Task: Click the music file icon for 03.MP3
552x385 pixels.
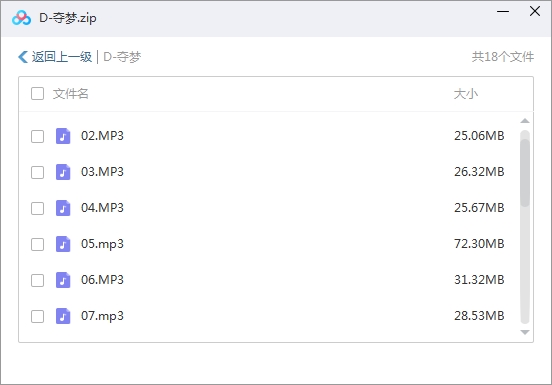Action: (x=63, y=172)
